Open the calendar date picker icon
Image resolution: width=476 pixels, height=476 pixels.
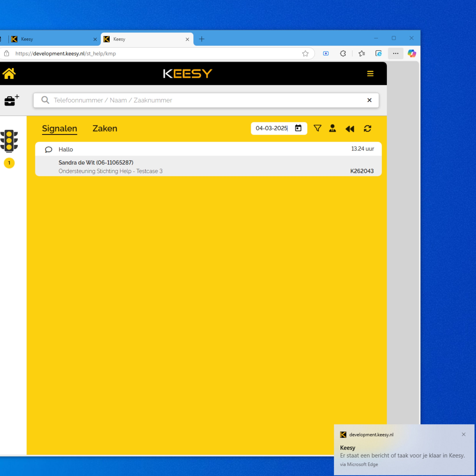(x=298, y=128)
